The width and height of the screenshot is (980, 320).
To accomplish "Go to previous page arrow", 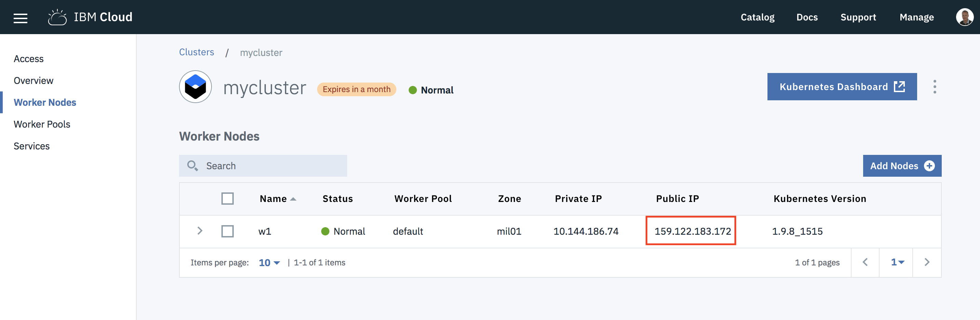I will click(865, 262).
